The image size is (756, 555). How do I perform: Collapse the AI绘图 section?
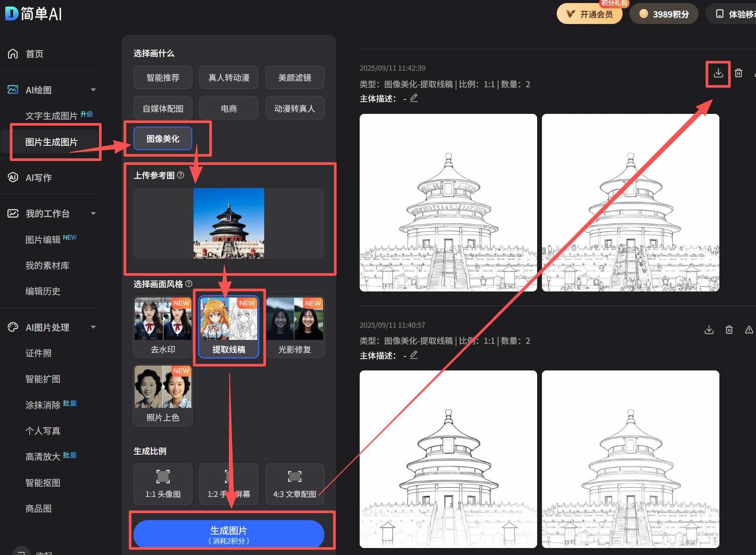click(x=93, y=89)
